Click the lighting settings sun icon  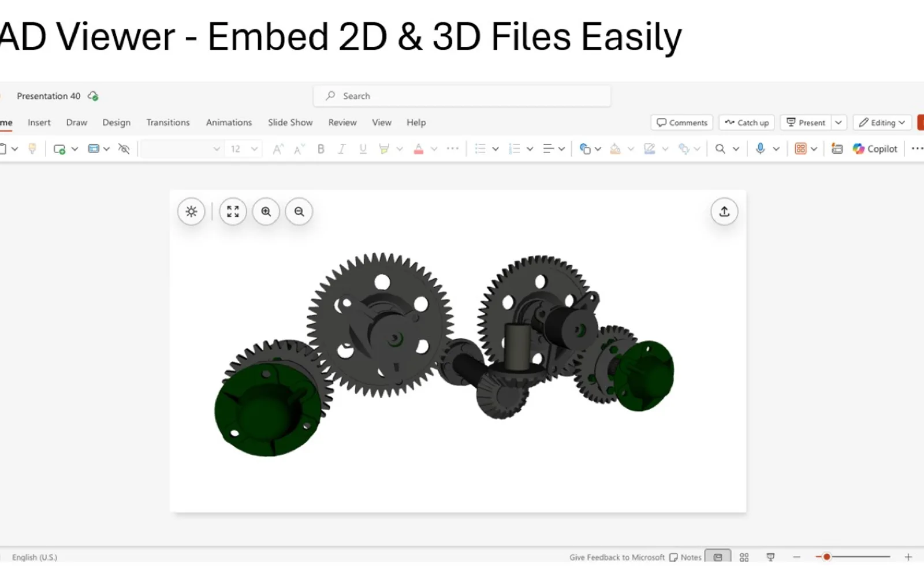coord(191,212)
